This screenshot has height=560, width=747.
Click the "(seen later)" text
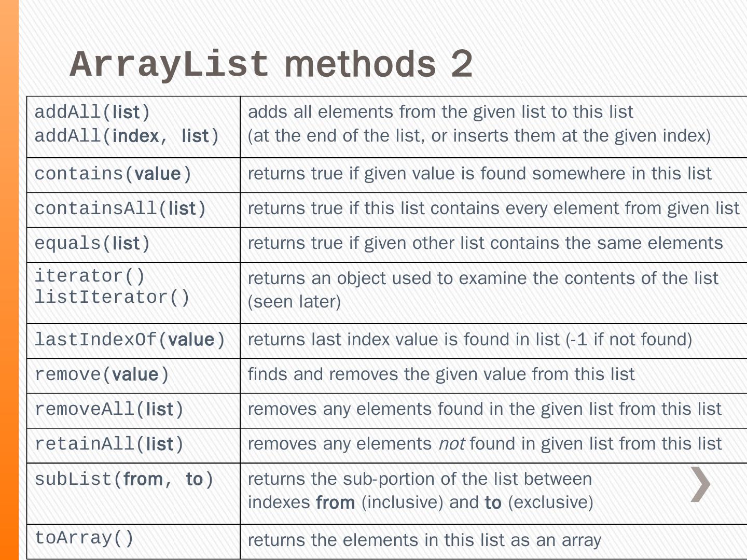[x=294, y=302]
